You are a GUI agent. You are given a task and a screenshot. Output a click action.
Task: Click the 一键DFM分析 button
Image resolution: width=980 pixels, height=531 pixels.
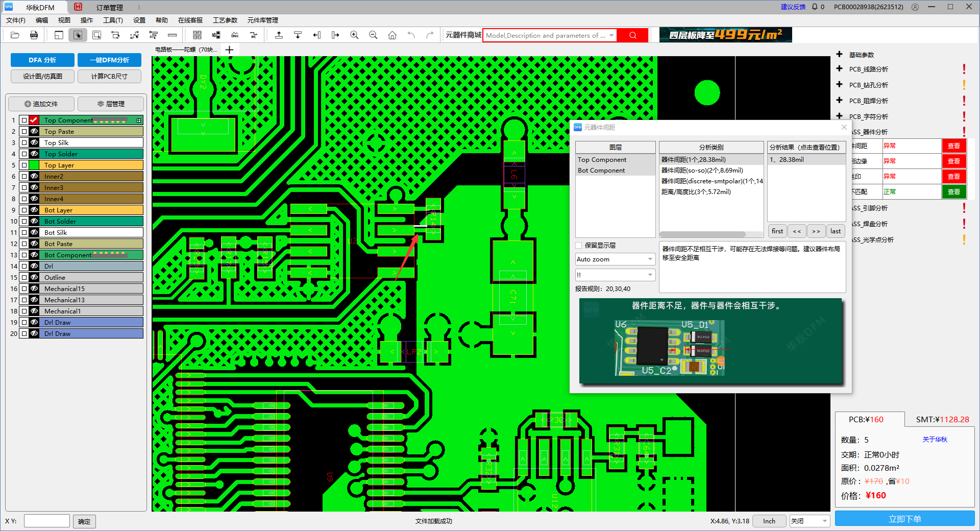point(109,60)
